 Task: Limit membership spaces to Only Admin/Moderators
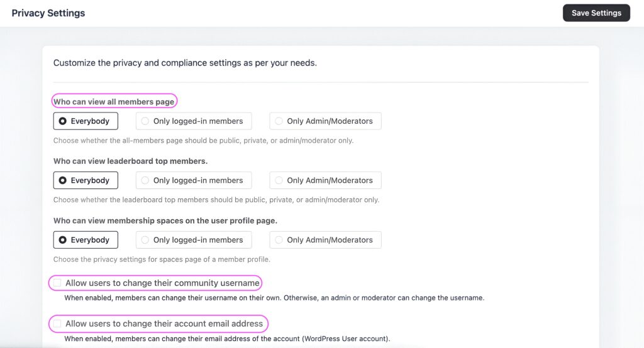tap(325, 240)
